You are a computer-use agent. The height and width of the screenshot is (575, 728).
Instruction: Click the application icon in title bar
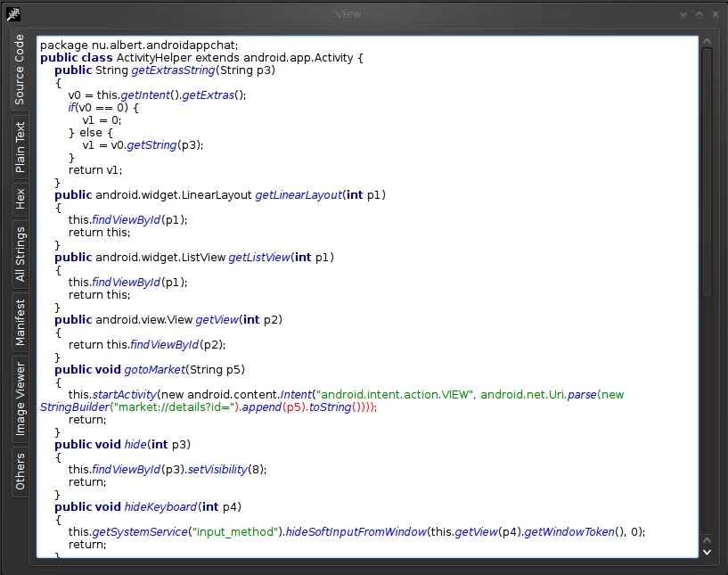(x=13, y=14)
